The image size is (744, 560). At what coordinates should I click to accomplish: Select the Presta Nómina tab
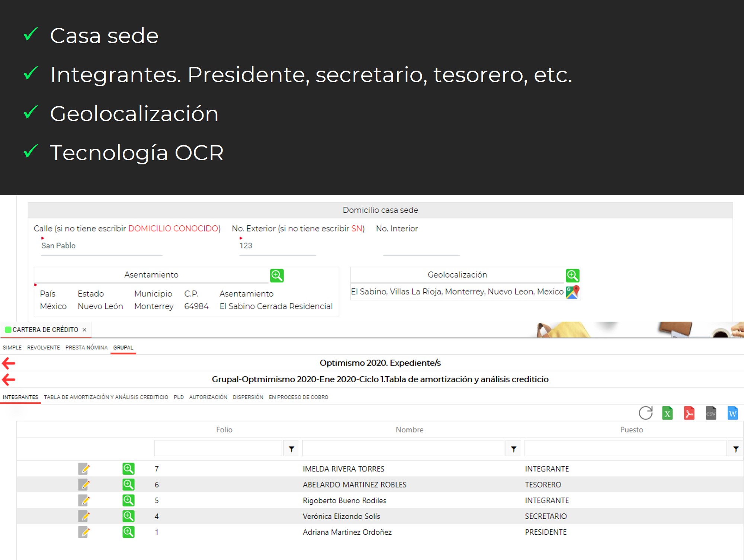86,347
